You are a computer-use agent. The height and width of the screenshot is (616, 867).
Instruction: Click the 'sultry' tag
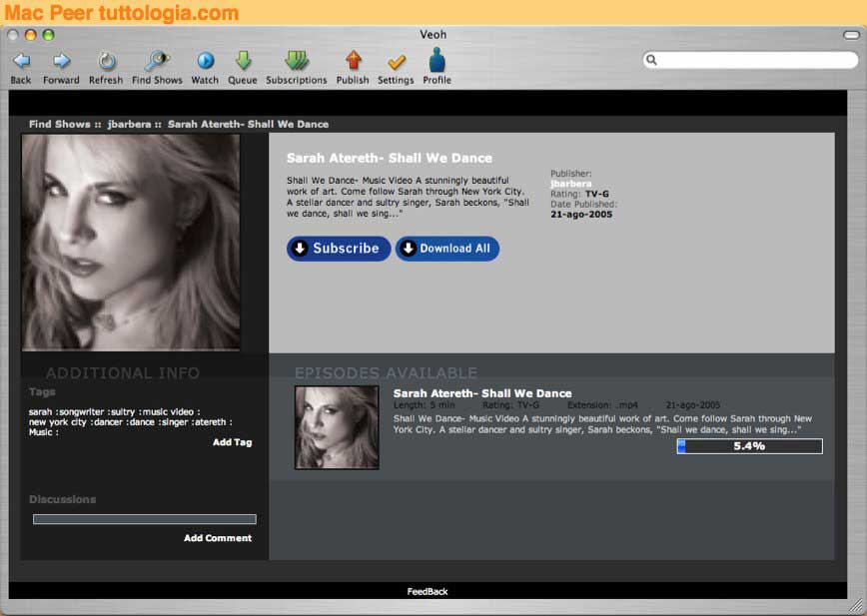click(123, 412)
